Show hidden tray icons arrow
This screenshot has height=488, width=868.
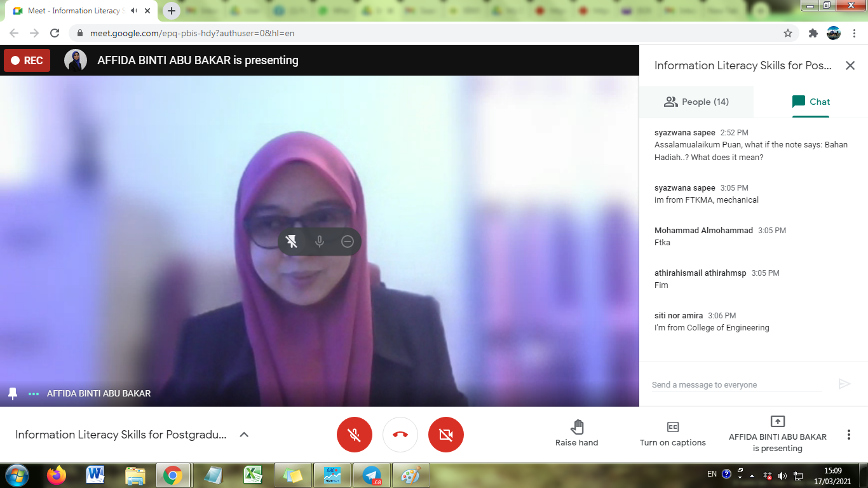click(x=752, y=475)
